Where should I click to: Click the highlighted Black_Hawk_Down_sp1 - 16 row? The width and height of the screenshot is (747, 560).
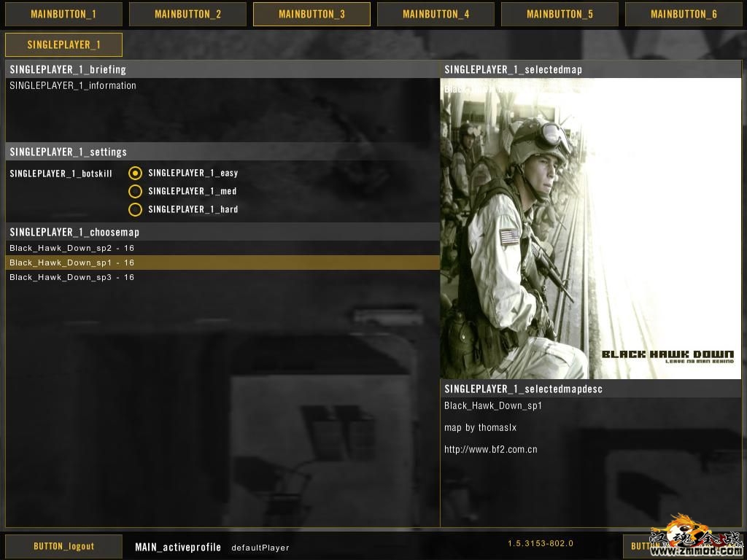[x=222, y=262]
